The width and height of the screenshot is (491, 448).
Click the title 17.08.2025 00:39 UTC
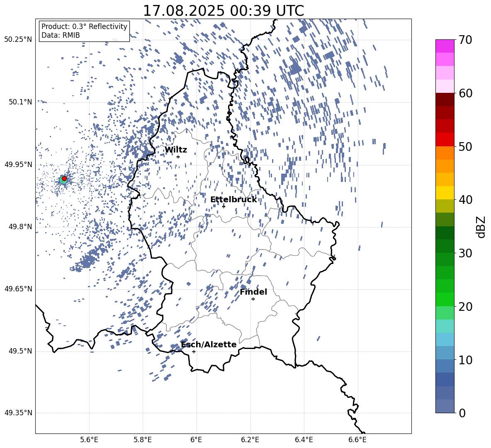[223, 11]
